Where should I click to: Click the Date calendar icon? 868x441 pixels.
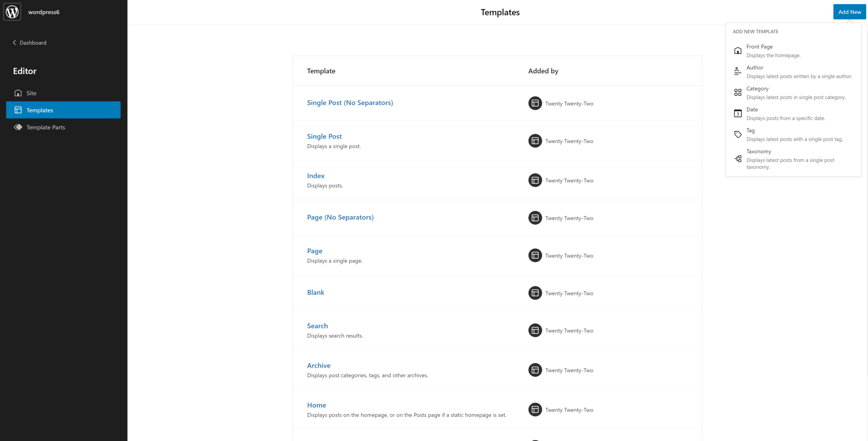pos(738,113)
